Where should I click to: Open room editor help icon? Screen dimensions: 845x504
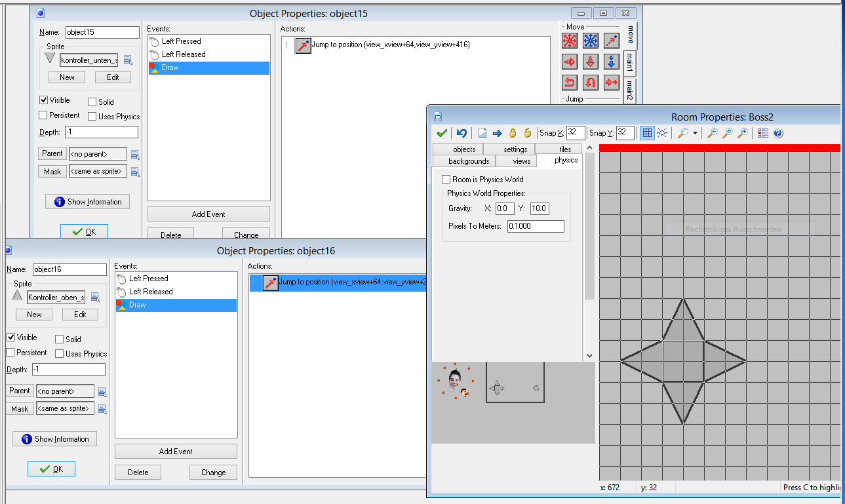tap(778, 133)
